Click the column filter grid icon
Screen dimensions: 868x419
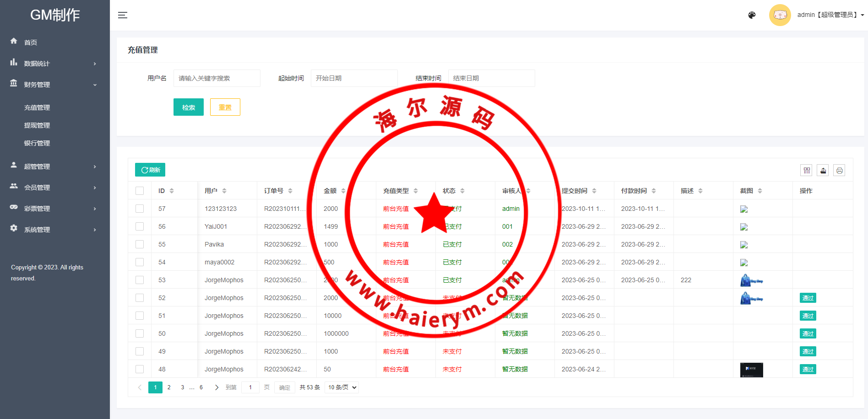coord(807,171)
